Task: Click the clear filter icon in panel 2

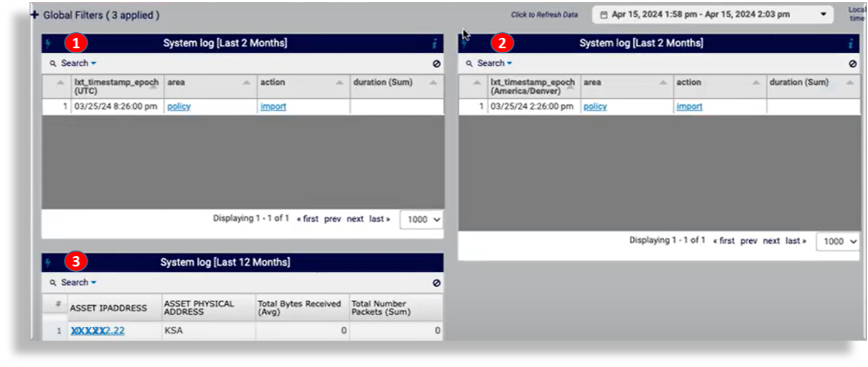Action: click(x=852, y=64)
